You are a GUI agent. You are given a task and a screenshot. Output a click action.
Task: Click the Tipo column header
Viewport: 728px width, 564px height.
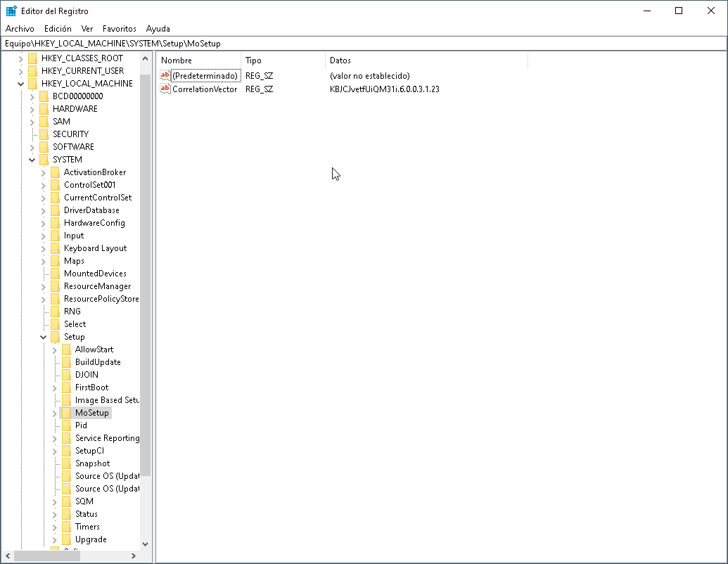253,60
